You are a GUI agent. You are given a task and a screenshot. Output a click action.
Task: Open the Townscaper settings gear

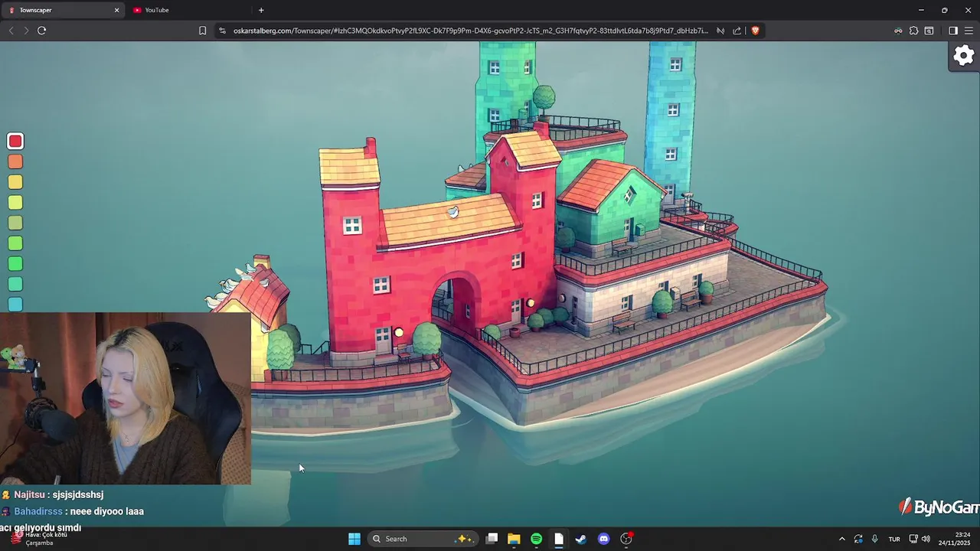[x=964, y=56]
